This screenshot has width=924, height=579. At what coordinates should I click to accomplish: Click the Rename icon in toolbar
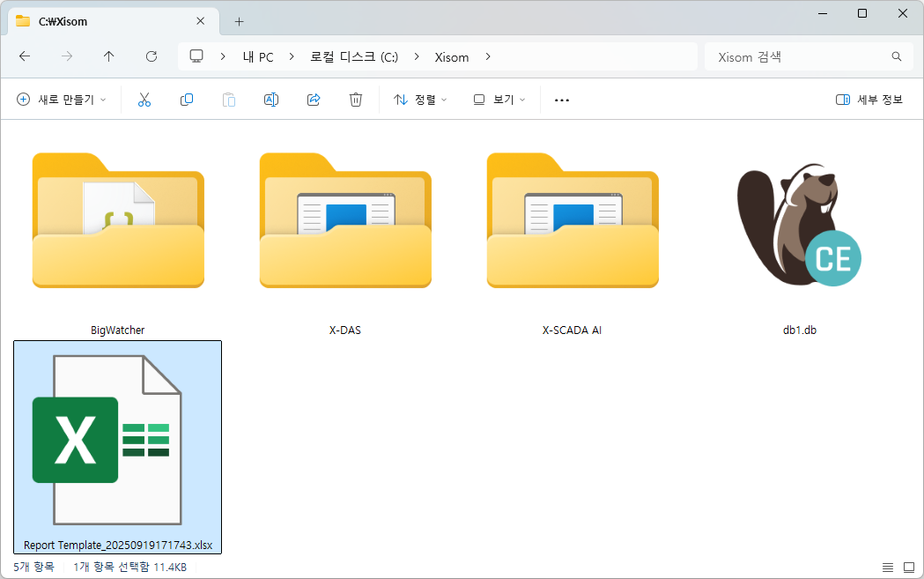271,100
